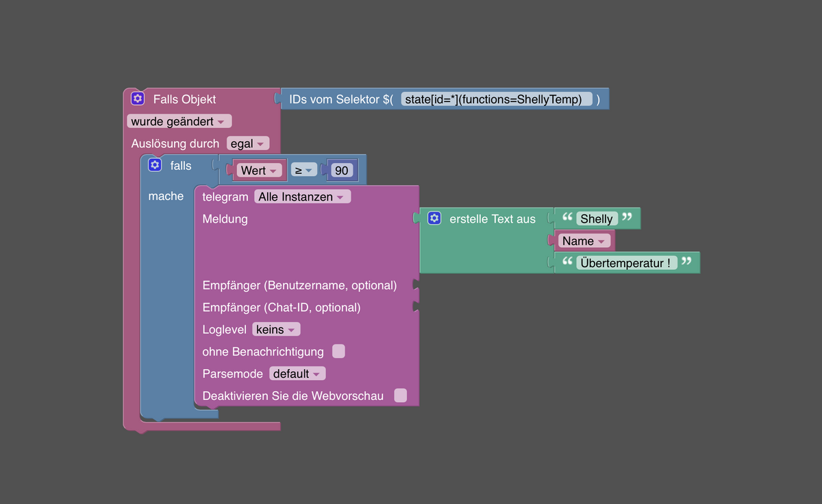
Task: Edit selector field state[id=*](functions=ShellyTemp)
Action: coord(497,99)
